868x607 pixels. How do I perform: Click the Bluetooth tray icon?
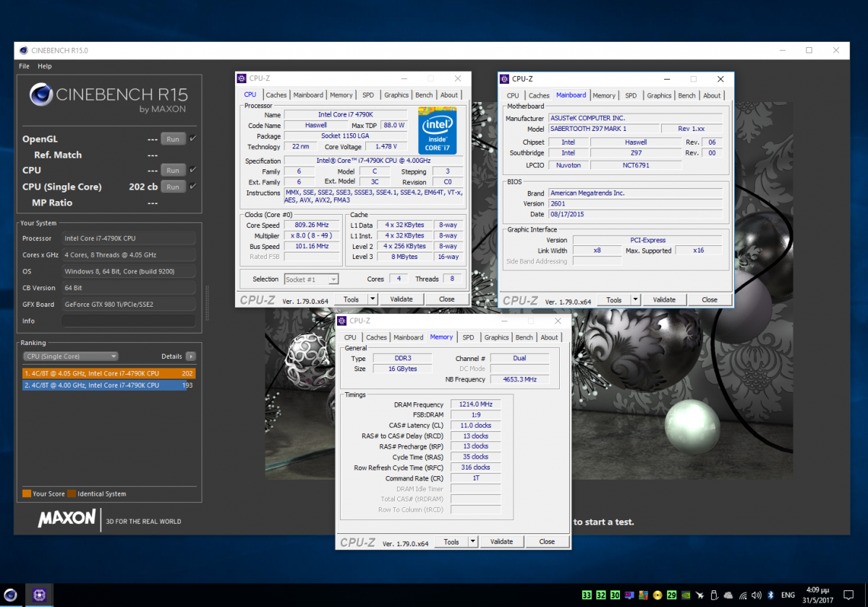tap(770, 595)
